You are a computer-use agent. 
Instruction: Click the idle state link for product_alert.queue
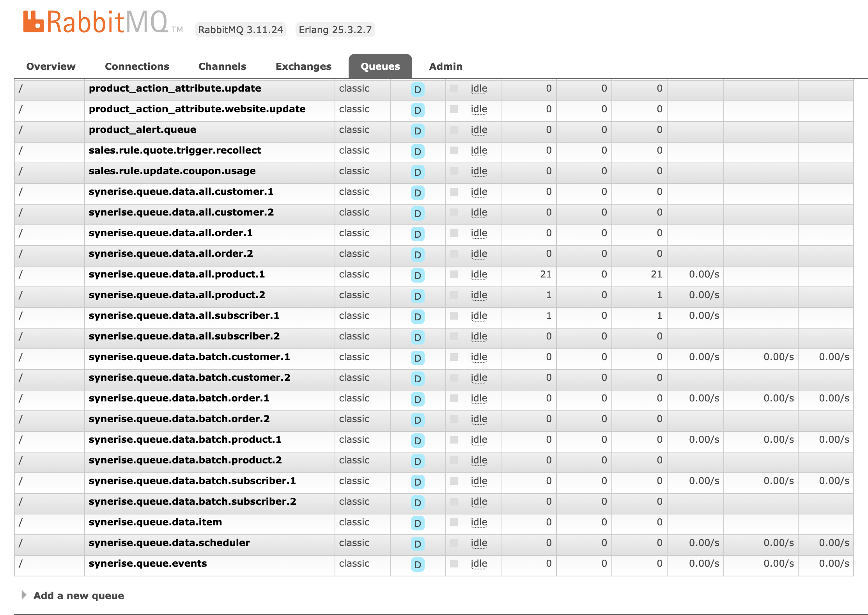(479, 129)
